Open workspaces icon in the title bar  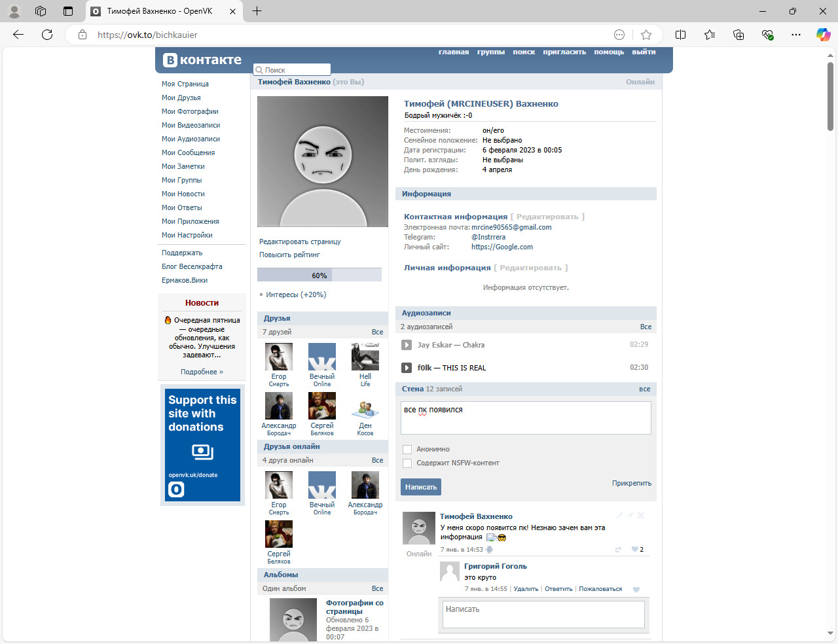tap(41, 11)
